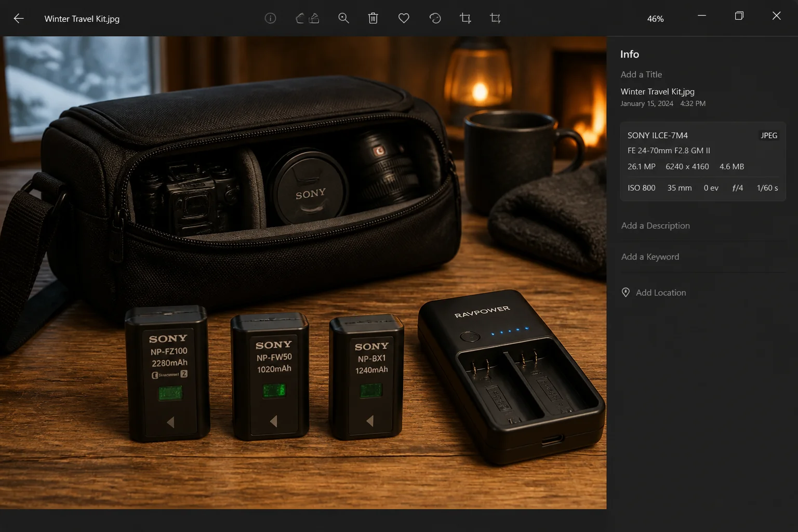Minimize the photo viewer window
798x532 pixels.
pyautogui.click(x=701, y=16)
